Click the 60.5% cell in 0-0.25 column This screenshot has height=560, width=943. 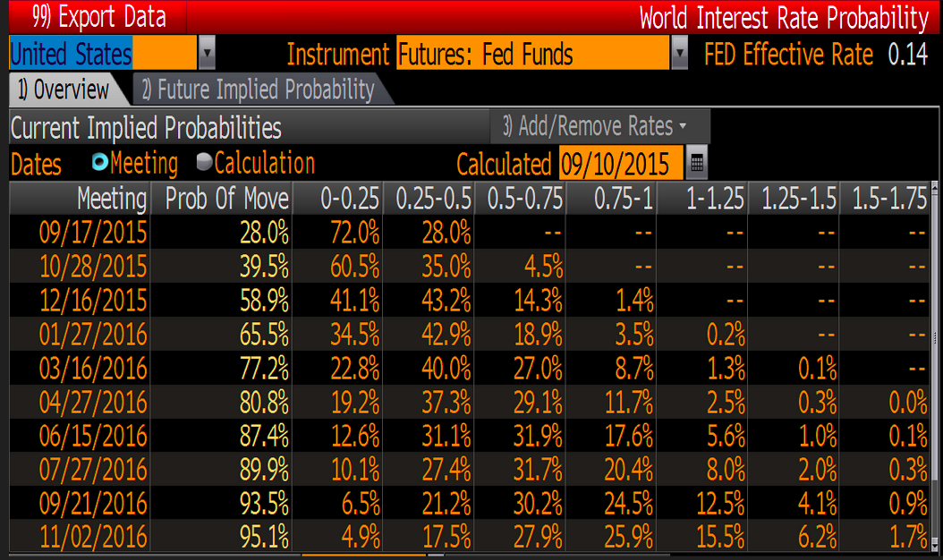point(355,266)
